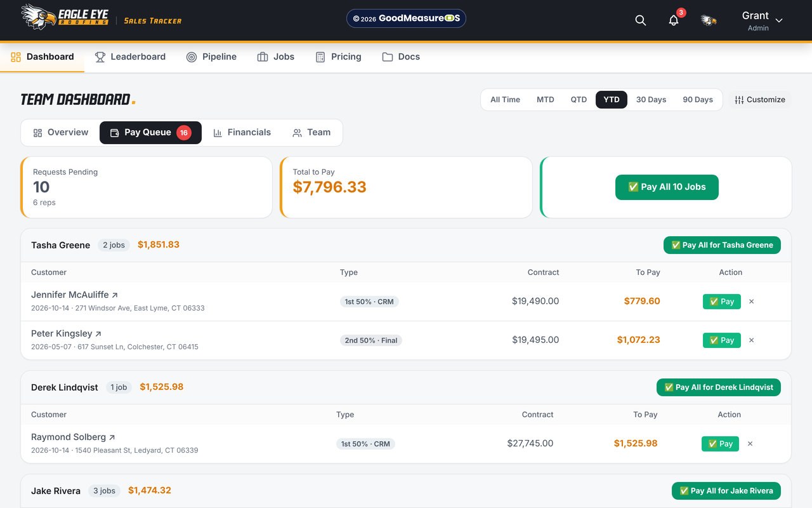Screen dimensions: 812x508
Task: Click the 1st 50% · CRM tag for McAuliffe
Action: click(x=369, y=302)
